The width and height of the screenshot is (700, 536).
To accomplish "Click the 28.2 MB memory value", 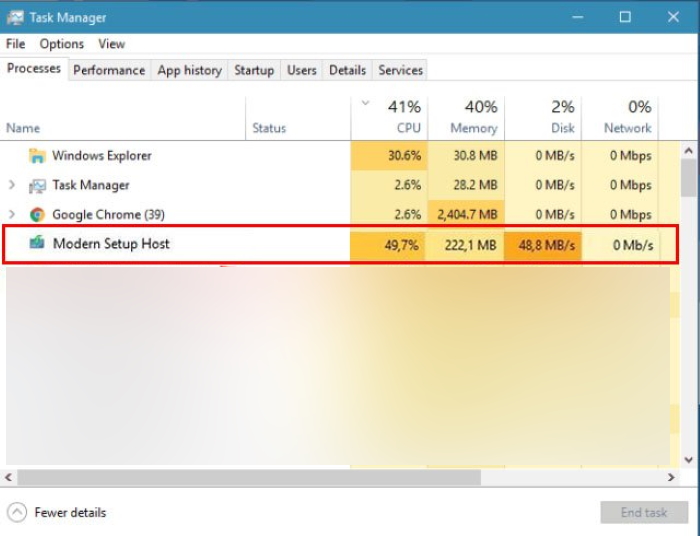I will [x=475, y=185].
